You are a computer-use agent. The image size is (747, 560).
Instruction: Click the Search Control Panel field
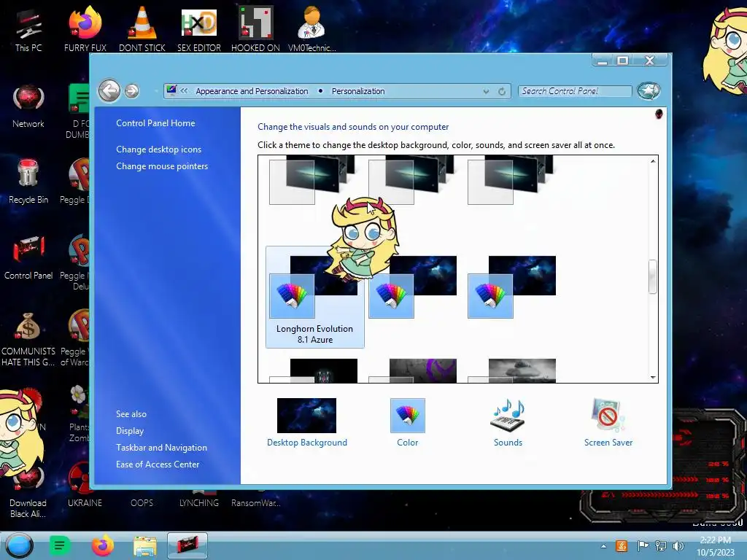pos(575,91)
